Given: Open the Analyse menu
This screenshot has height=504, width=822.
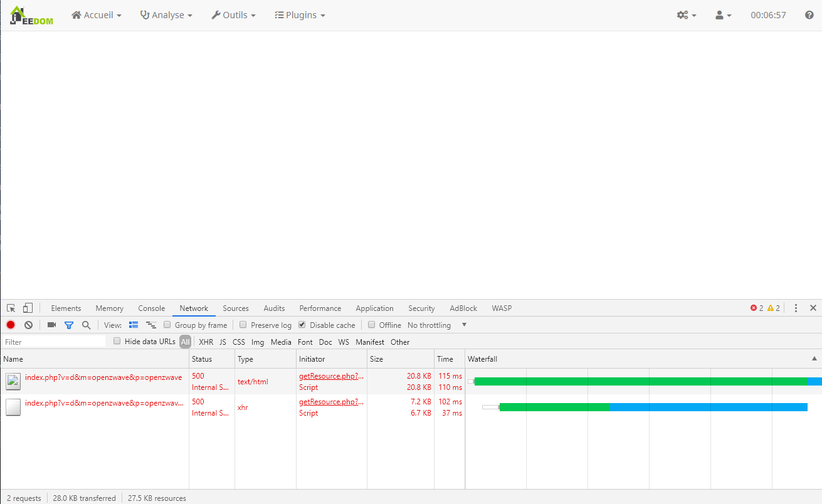Looking at the screenshot, I should click(166, 15).
